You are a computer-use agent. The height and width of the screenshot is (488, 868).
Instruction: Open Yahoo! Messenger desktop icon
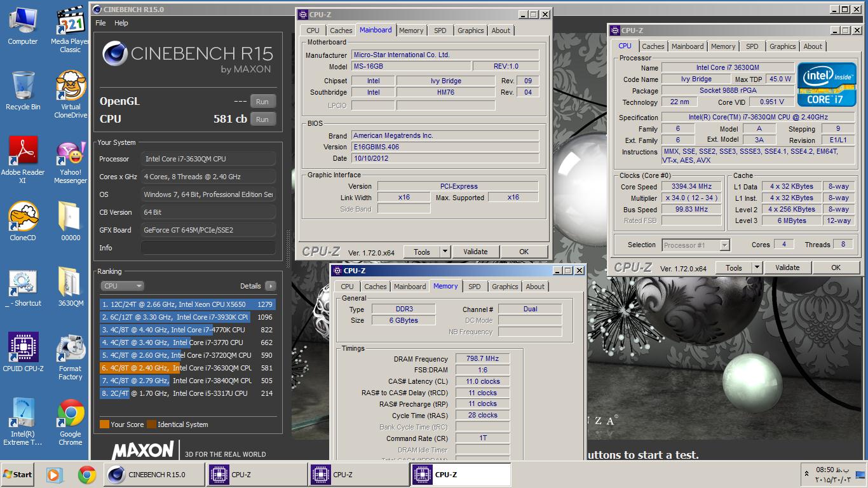(x=71, y=160)
